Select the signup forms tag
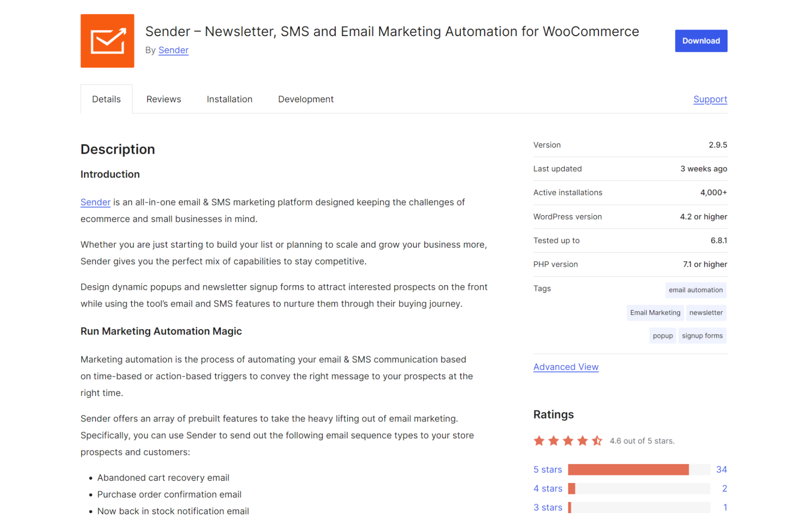The height and width of the screenshot is (520, 812). pyautogui.click(x=702, y=336)
